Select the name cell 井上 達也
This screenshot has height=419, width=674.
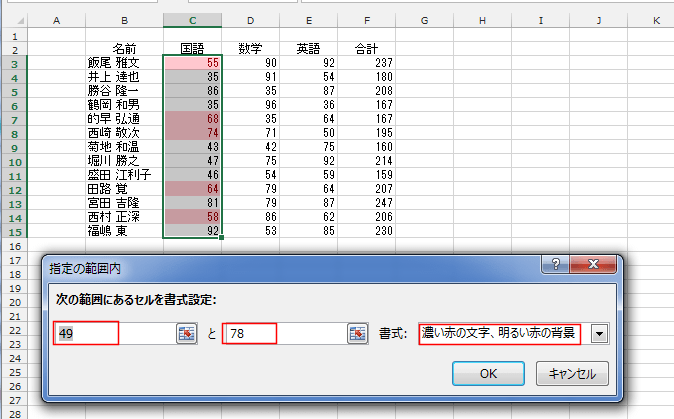pyautogui.click(x=124, y=77)
